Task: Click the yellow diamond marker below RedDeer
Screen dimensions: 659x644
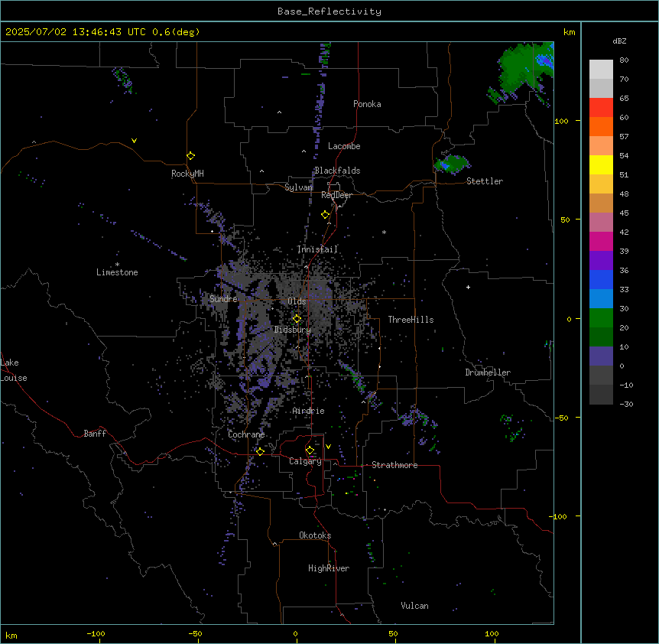Action: tap(325, 215)
